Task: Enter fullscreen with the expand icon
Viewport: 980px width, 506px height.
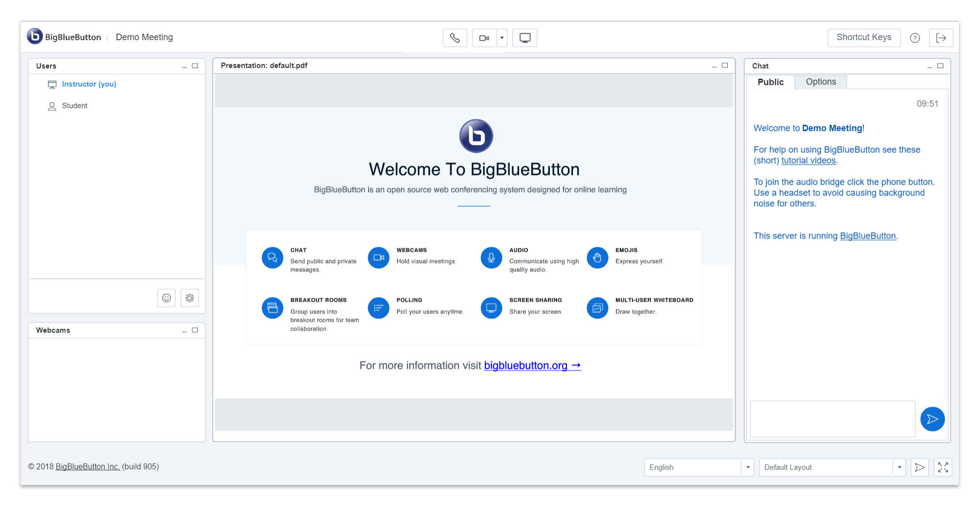Action: (943, 467)
